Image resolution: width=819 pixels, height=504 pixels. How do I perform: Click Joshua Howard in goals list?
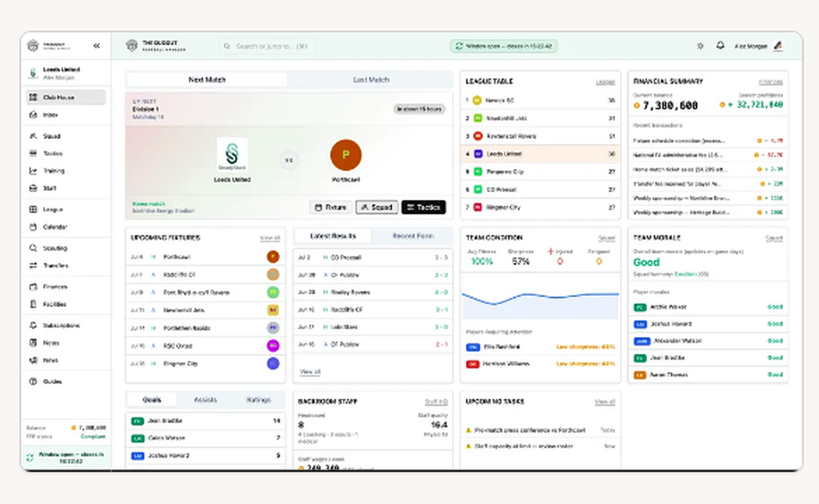(x=204, y=456)
